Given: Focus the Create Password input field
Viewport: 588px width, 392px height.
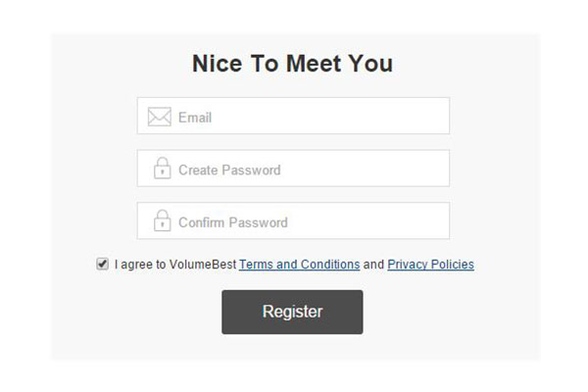Looking at the screenshot, I should 293,168.
